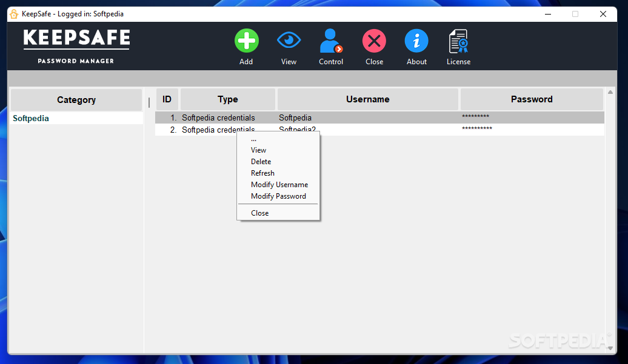Click the green Add plus icon
Image resolution: width=628 pixels, height=364 pixels.
pyautogui.click(x=246, y=41)
